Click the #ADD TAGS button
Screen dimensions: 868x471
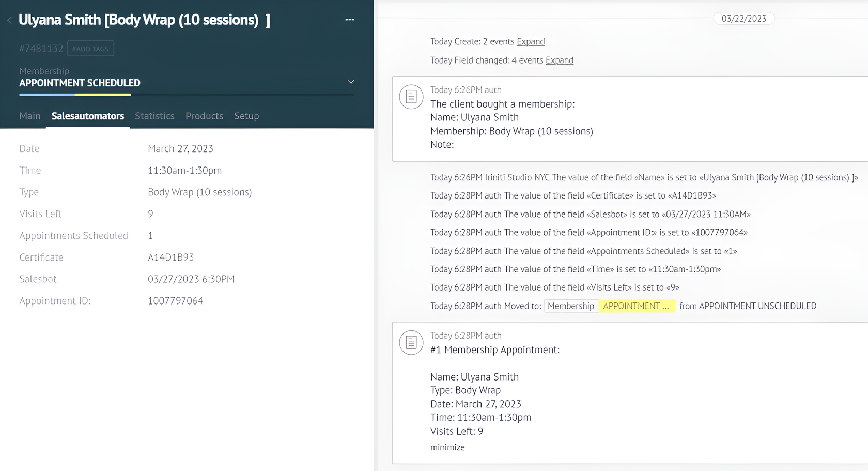coord(90,49)
